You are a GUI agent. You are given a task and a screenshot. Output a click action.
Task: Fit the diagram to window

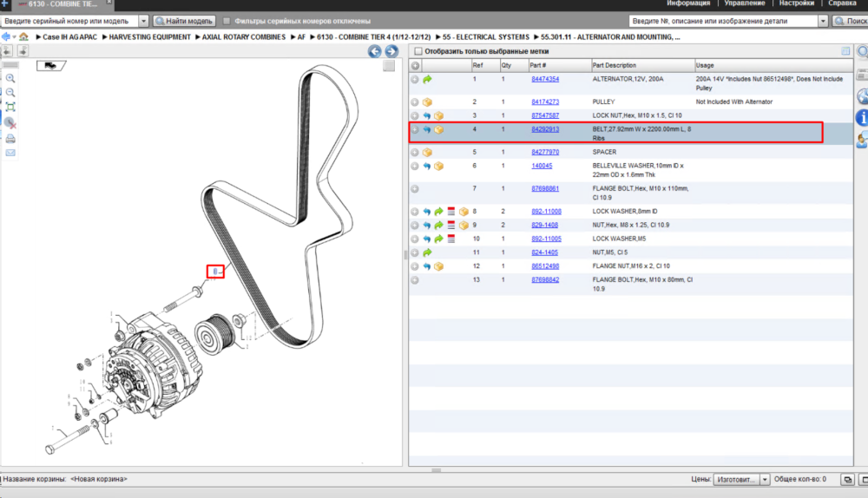coord(10,107)
